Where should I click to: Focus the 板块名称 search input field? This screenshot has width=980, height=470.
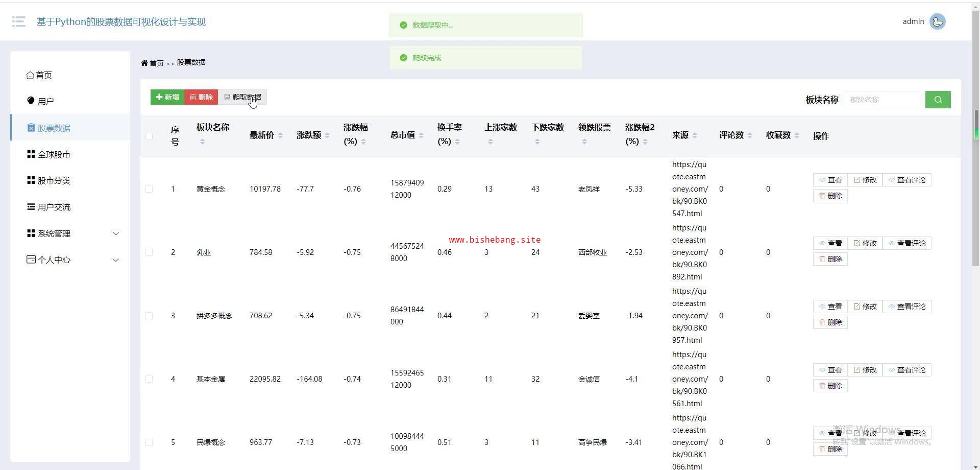click(x=881, y=100)
